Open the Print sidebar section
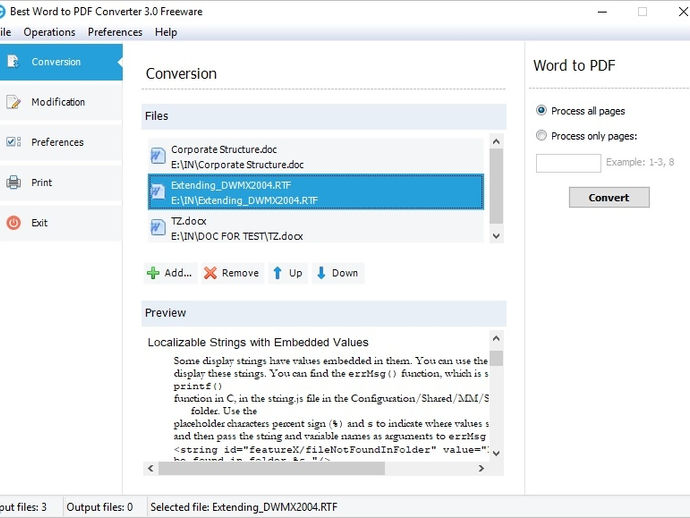Viewport: 690px width, 518px height. 61,182
